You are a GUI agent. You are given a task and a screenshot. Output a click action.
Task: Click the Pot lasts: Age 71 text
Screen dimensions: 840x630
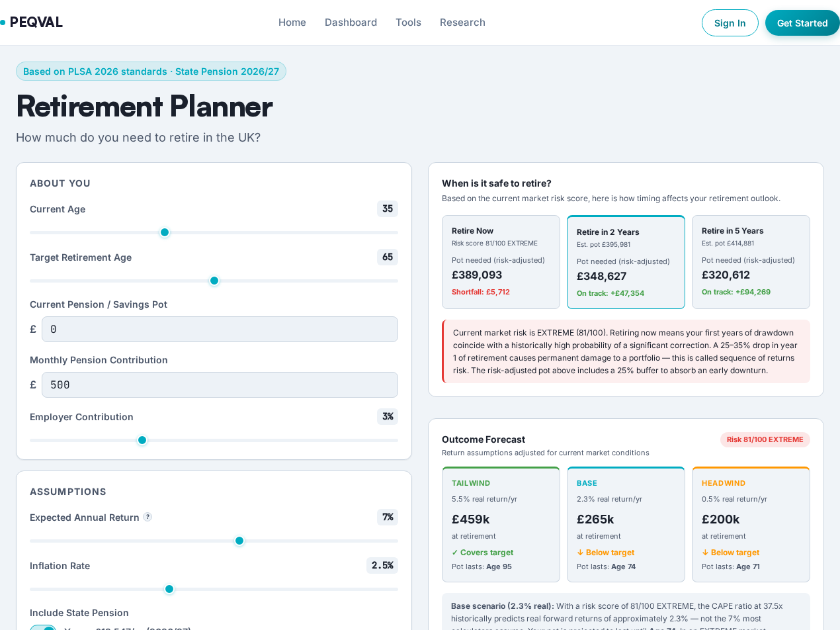pyautogui.click(x=731, y=566)
